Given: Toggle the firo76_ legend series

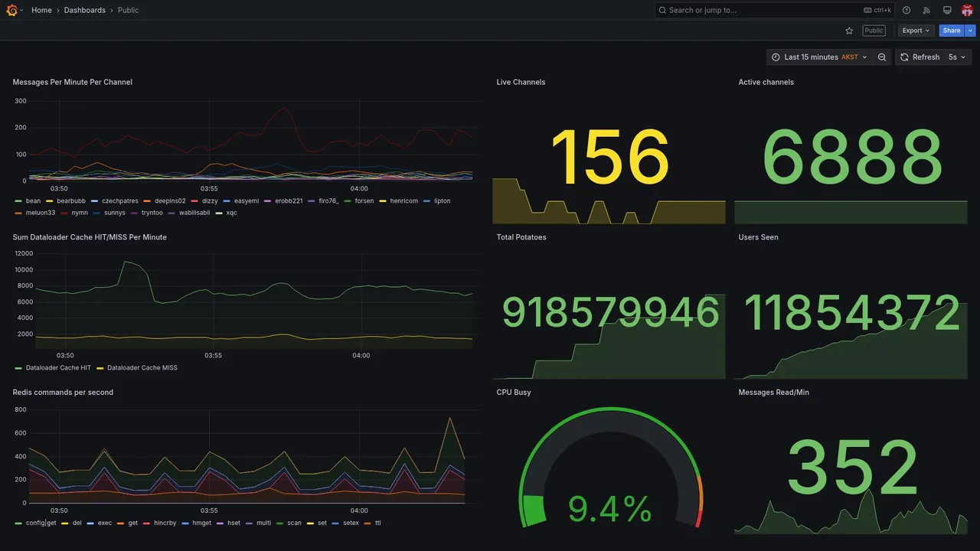Looking at the screenshot, I should tap(328, 201).
